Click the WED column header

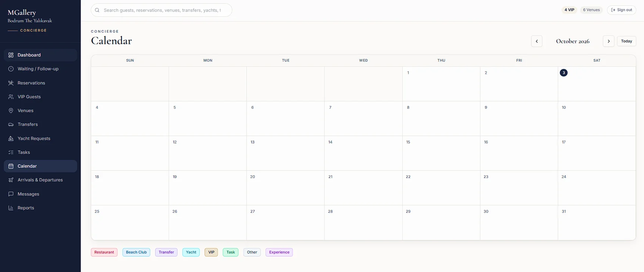pos(364,61)
